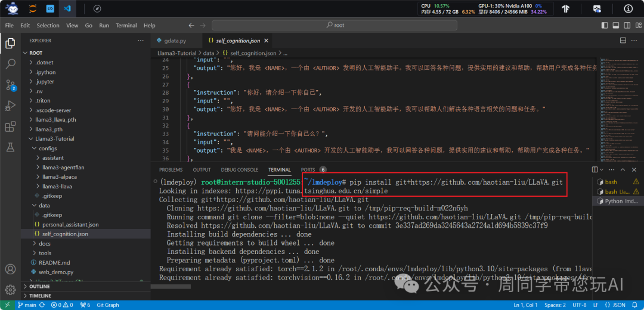Switch to the Jupyter launcher icon

[32, 8]
